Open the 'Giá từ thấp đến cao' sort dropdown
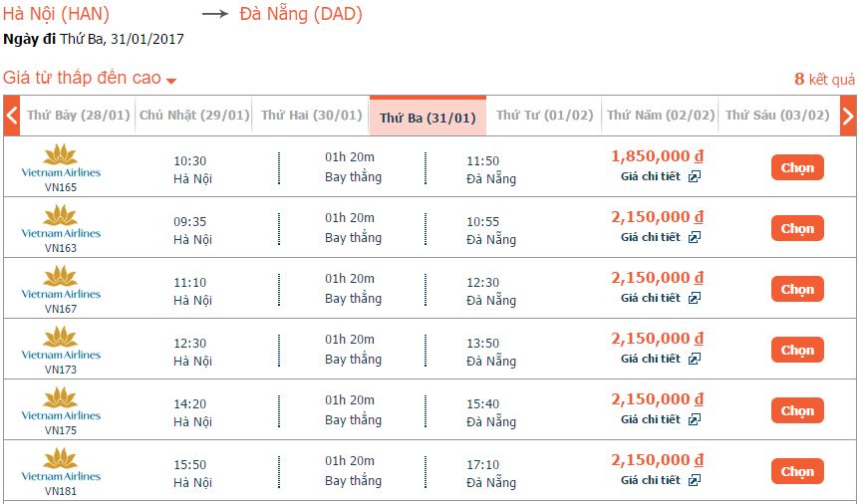The height and width of the screenshot is (504, 860). (90, 78)
